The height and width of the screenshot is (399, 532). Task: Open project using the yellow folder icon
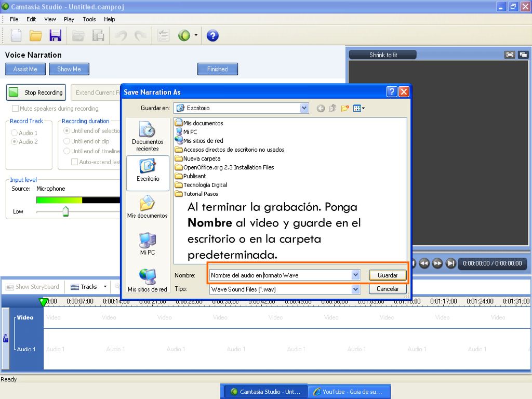pos(35,35)
